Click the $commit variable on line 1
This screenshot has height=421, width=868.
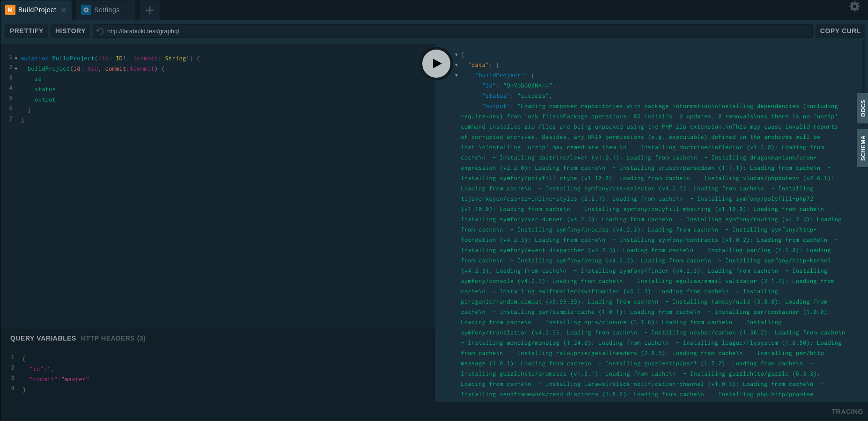point(146,58)
